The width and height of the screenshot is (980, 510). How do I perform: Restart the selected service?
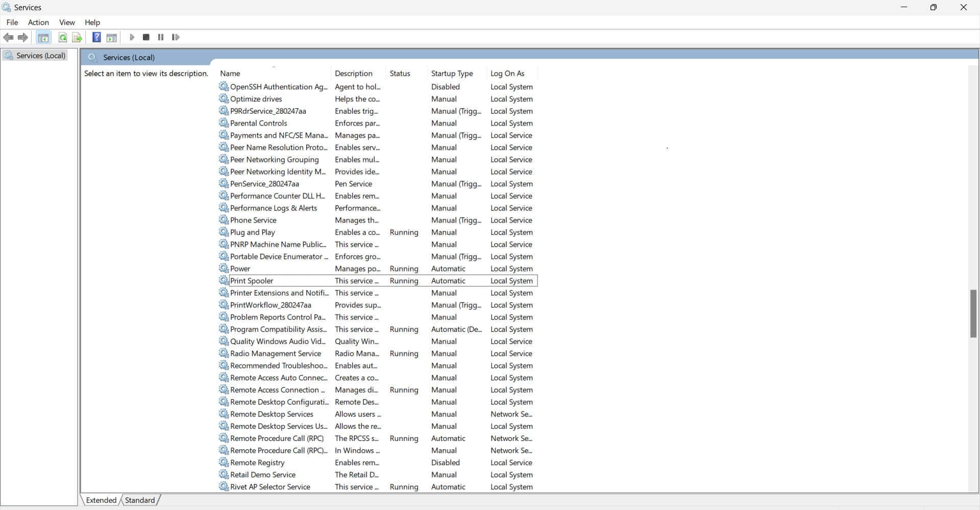[176, 37]
